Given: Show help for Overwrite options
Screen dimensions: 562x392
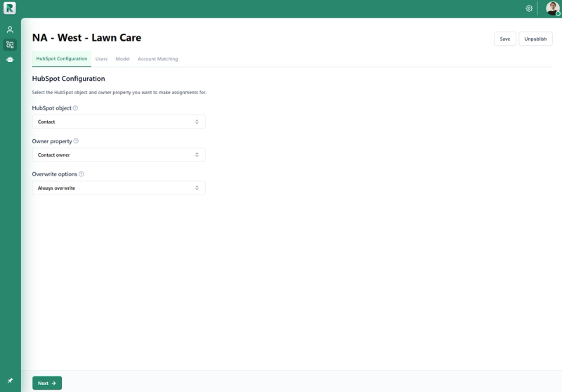Looking at the screenshot, I should [81, 174].
